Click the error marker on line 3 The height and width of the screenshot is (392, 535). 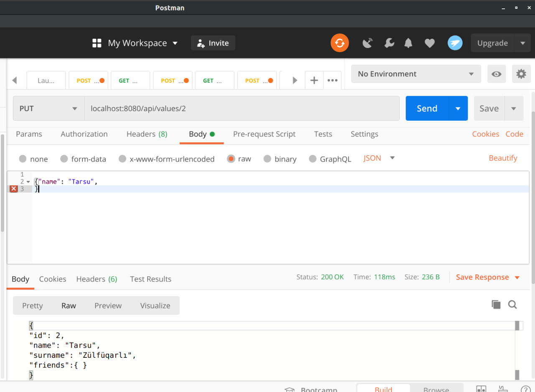13,189
